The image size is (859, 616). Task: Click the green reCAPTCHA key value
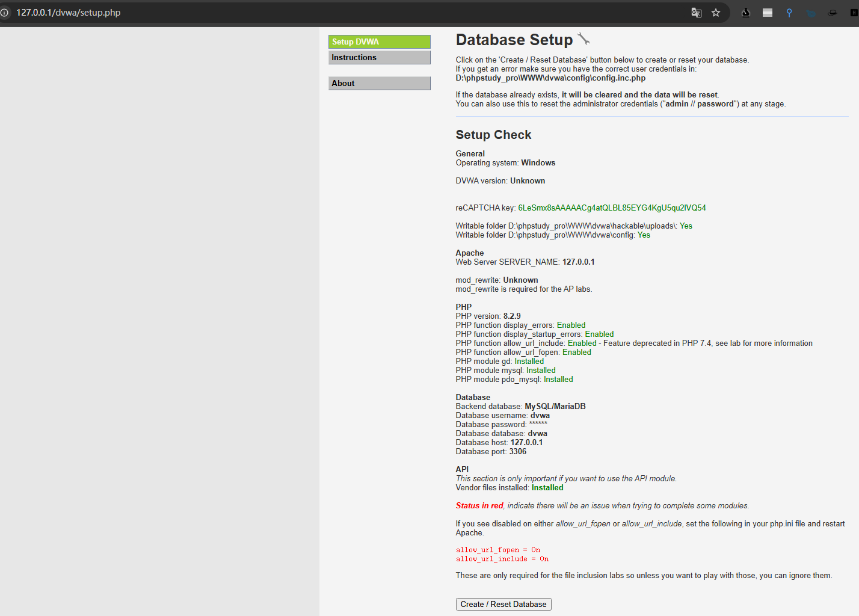pyautogui.click(x=612, y=208)
